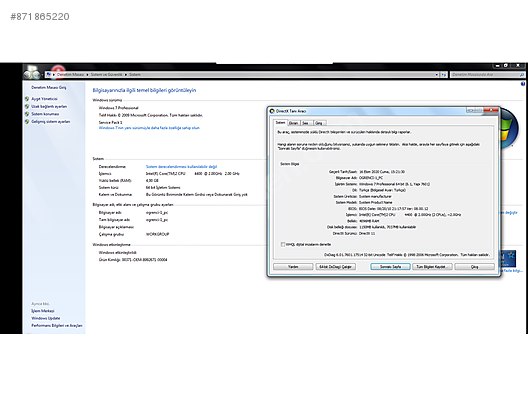Enable the WHQL dijital imzalarını denetle checkbox
The width and height of the screenshot is (528, 396).
coord(283,244)
